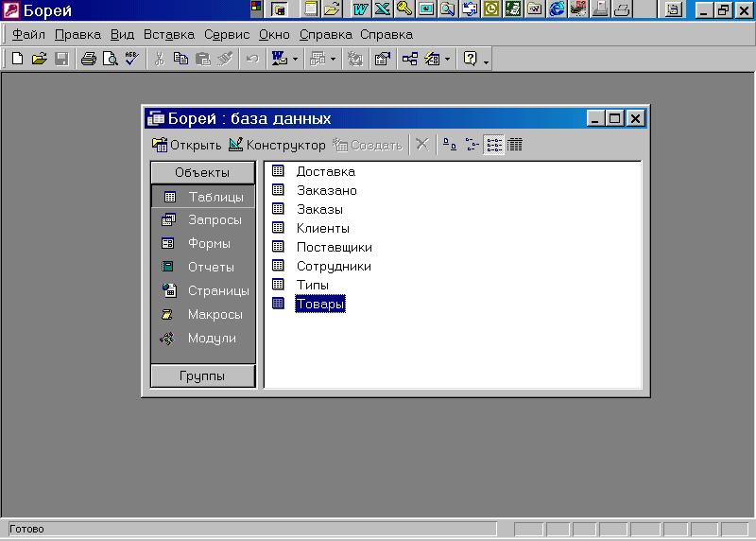The image size is (756, 541).
Task: Open toolbar options arrow after Help icon
Action: [x=486, y=61]
